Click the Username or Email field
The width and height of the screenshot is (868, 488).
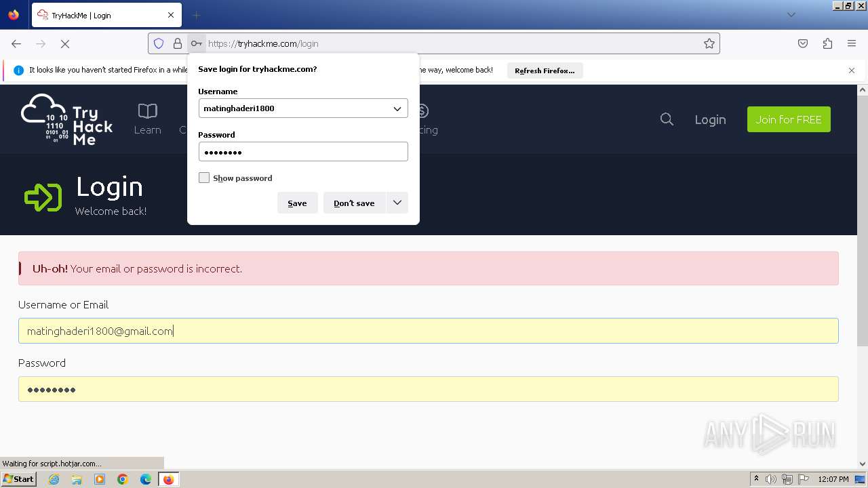click(429, 331)
